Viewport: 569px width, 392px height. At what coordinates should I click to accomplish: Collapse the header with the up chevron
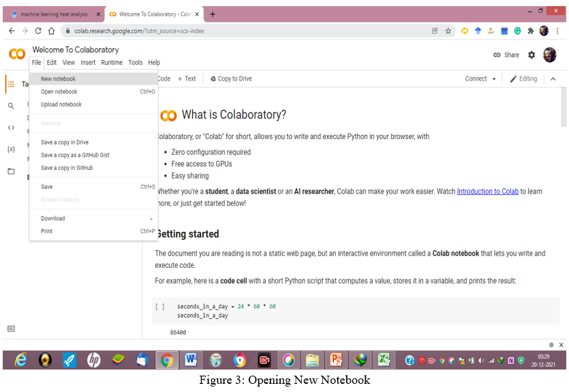(x=553, y=79)
